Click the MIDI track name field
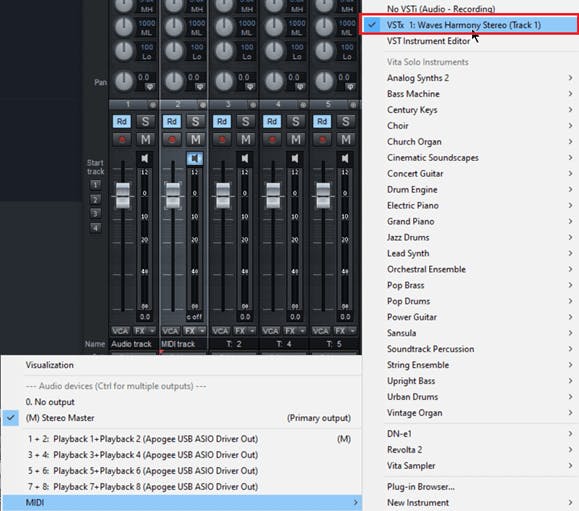 click(184, 344)
